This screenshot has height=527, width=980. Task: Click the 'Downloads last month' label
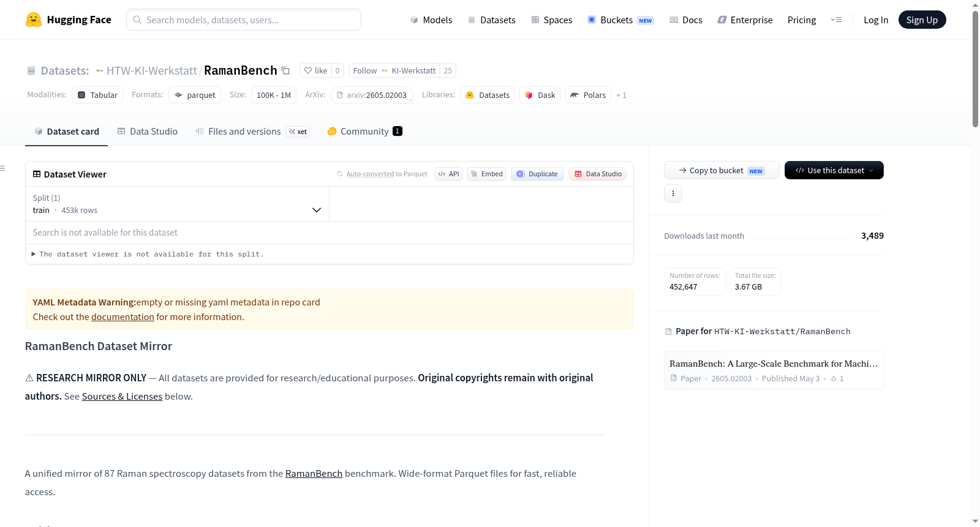click(x=704, y=236)
